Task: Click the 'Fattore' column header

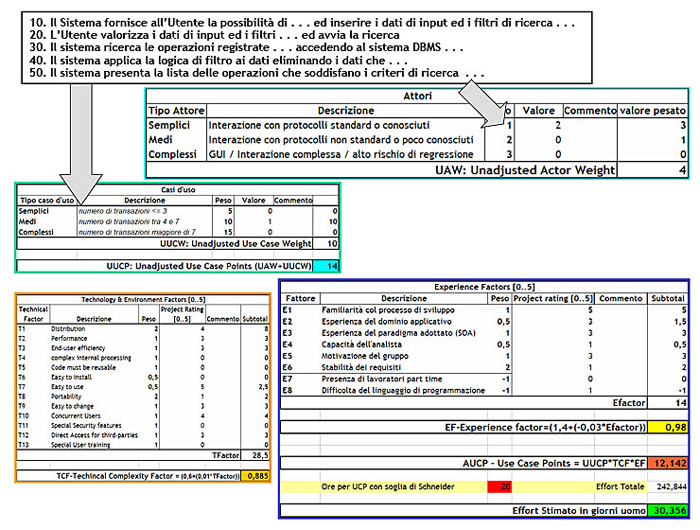Action: click(x=300, y=298)
